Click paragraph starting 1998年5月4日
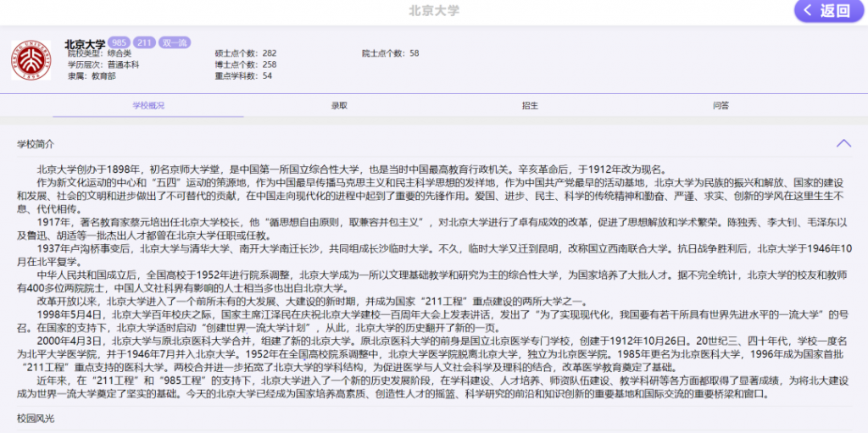The width and height of the screenshot is (868, 433). 433,322
